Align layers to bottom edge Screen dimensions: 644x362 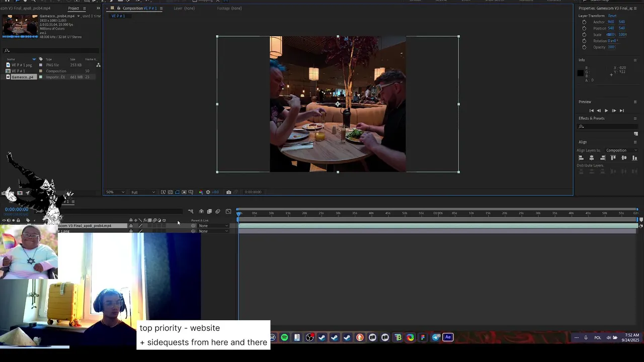pyautogui.click(x=635, y=158)
